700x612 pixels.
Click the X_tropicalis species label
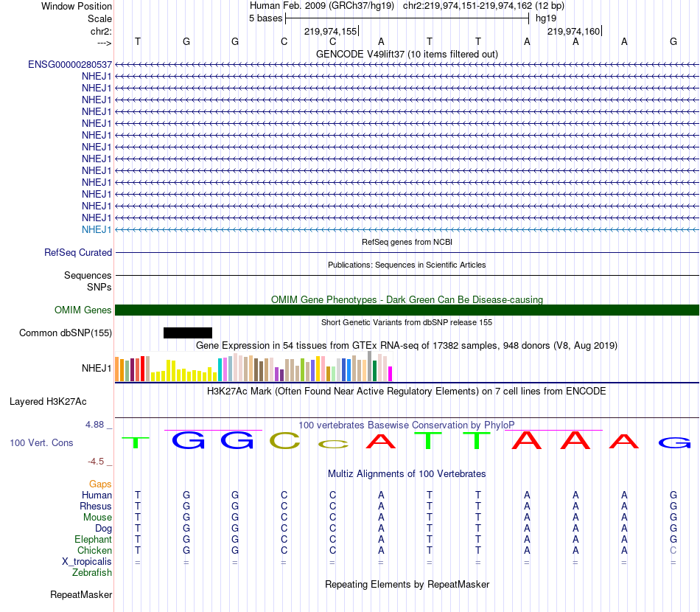[87, 562]
